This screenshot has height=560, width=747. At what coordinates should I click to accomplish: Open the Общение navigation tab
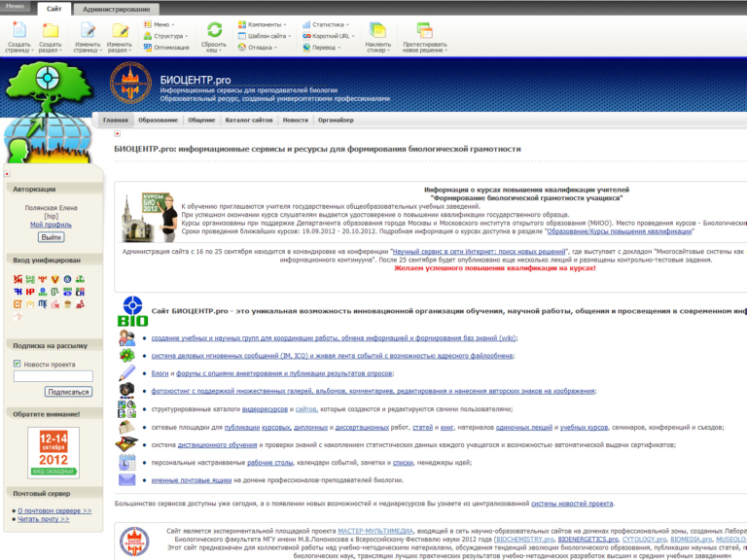pyautogui.click(x=201, y=120)
